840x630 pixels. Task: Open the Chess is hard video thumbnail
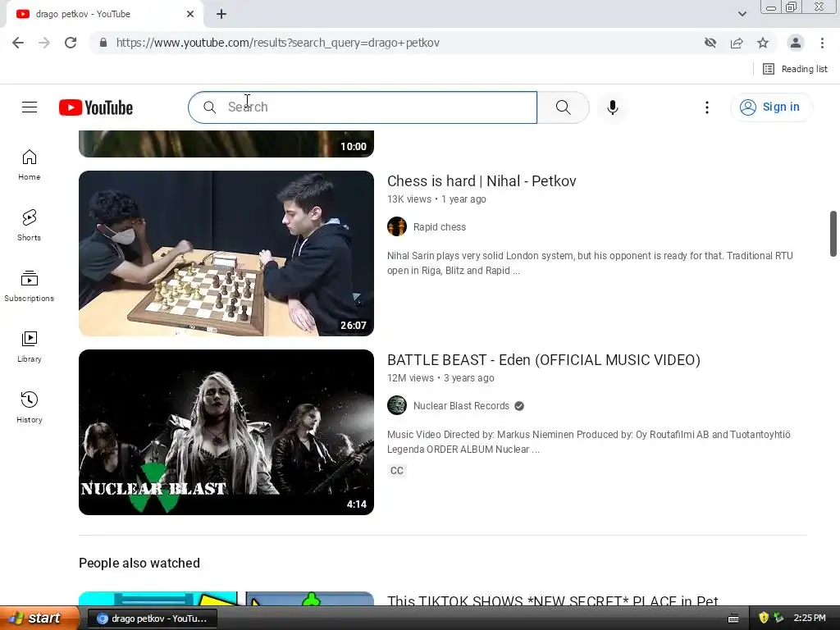pos(226,253)
